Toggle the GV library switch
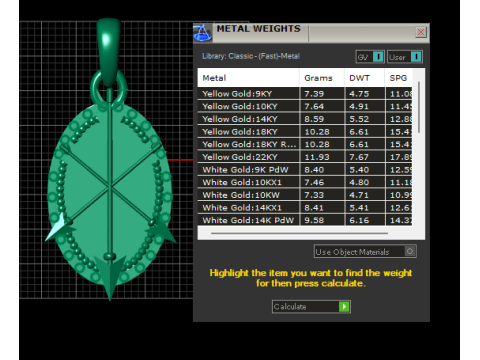480x360 pixels. [370, 57]
